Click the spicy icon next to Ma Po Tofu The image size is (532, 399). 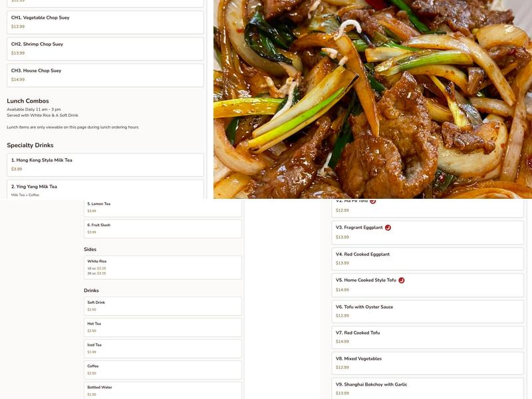[x=373, y=201]
